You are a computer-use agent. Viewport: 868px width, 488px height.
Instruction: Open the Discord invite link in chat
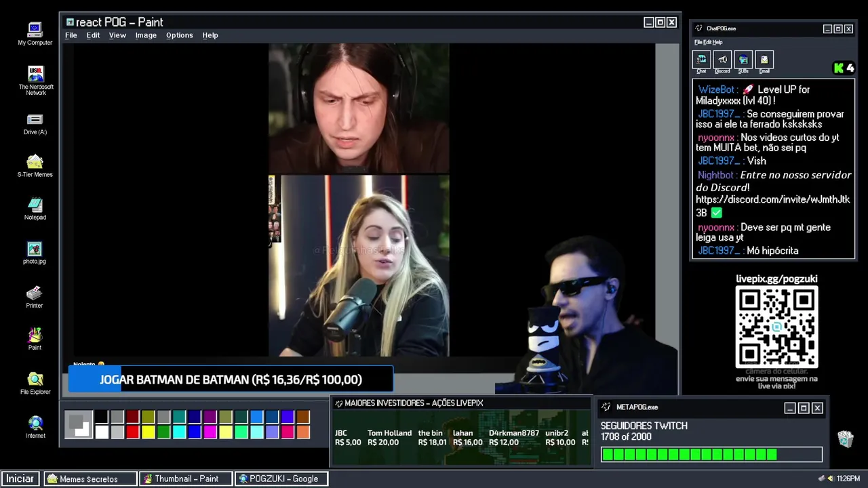click(x=772, y=205)
